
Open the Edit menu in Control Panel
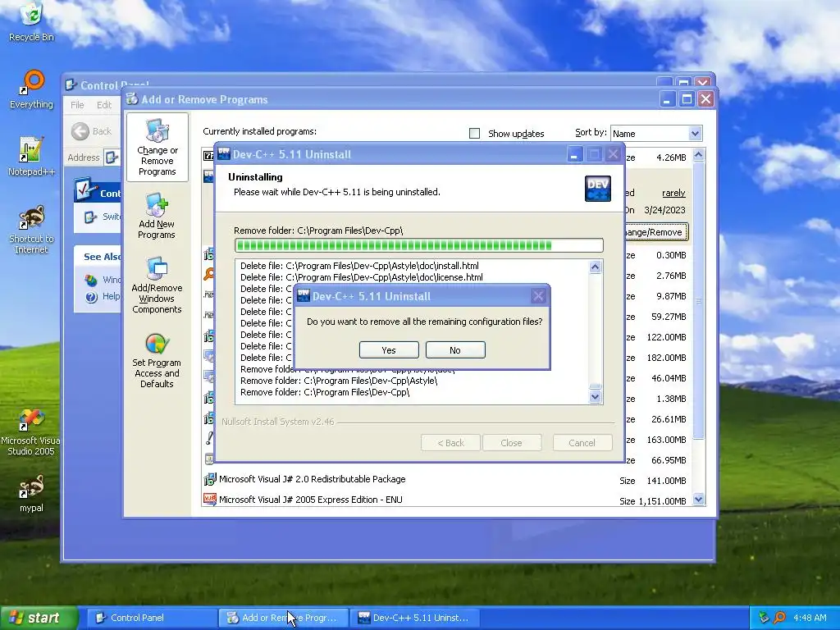[104, 104]
